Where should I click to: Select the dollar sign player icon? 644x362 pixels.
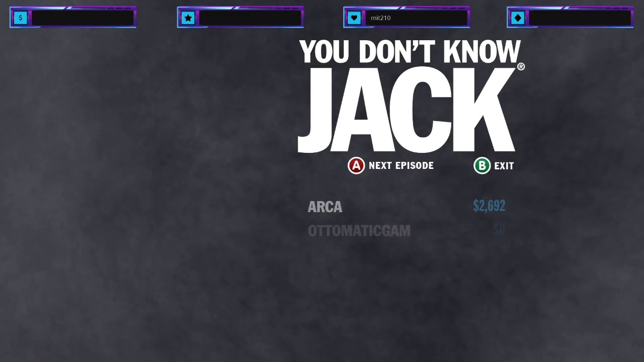click(20, 18)
